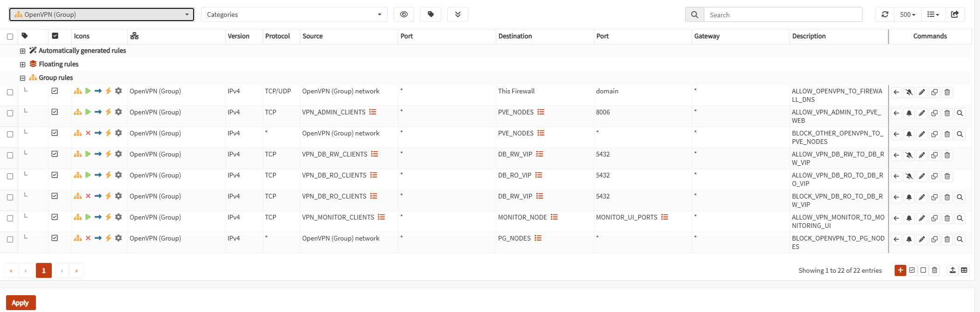Click the alias list icon next to MONITOR_UI_PORTS
The image size is (980, 312).
(x=665, y=217)
